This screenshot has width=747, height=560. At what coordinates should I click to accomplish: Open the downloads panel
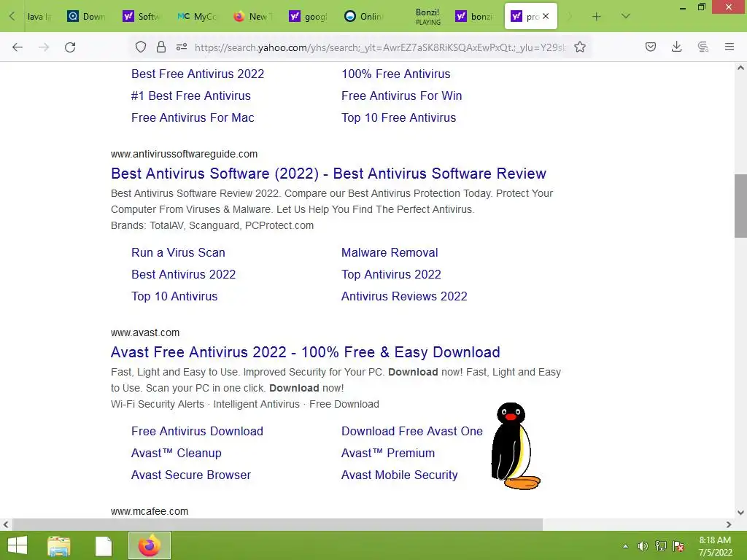(676, 47)
